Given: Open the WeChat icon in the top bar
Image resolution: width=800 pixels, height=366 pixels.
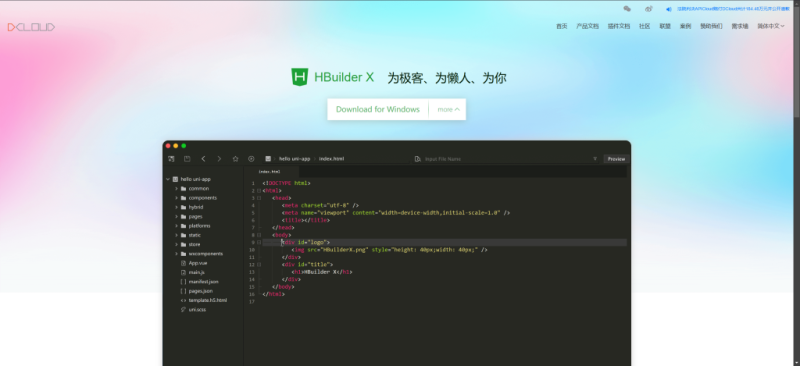Looking at the screenshot, I should 627,9.
